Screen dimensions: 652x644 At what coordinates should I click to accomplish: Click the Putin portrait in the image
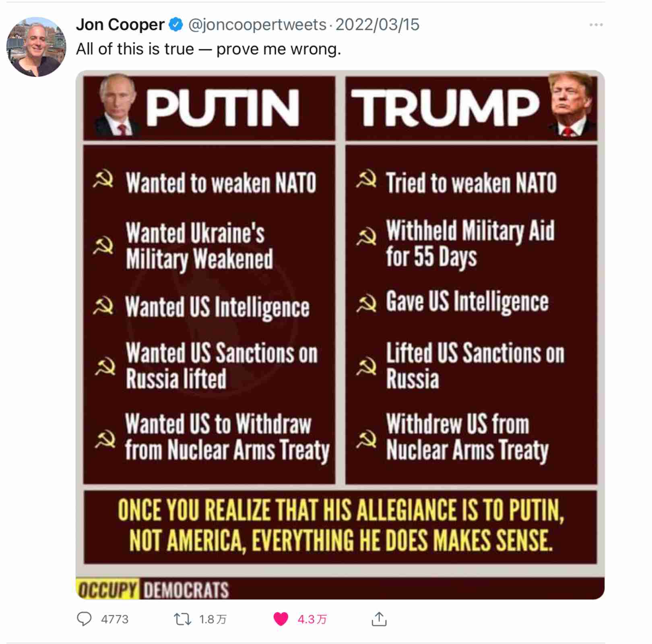pos(117,106)
